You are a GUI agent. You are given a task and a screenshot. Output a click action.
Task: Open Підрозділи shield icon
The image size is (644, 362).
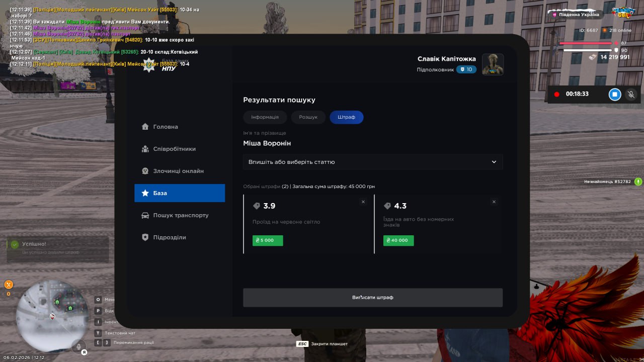click(x=145, y=237)
